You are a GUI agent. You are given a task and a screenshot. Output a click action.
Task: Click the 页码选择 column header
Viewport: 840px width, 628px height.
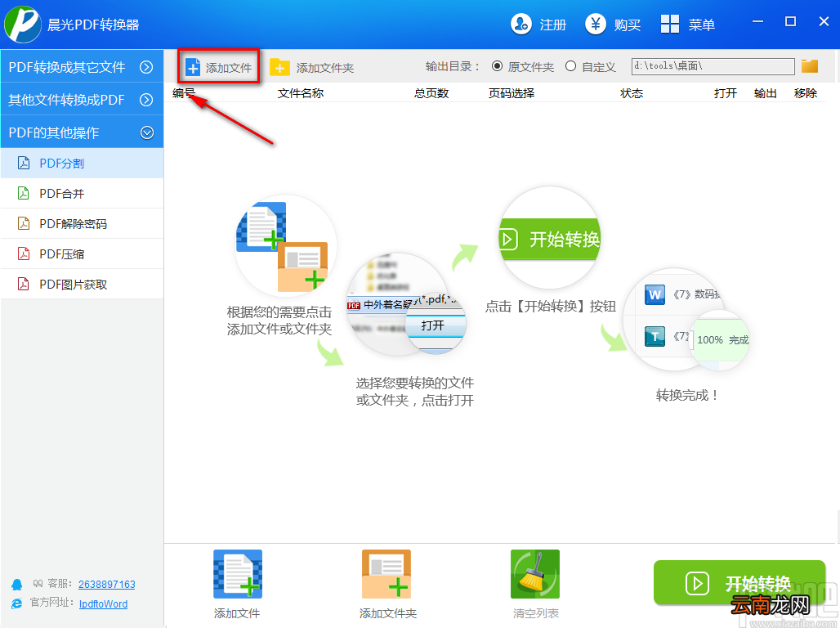[x=512, y=93]
